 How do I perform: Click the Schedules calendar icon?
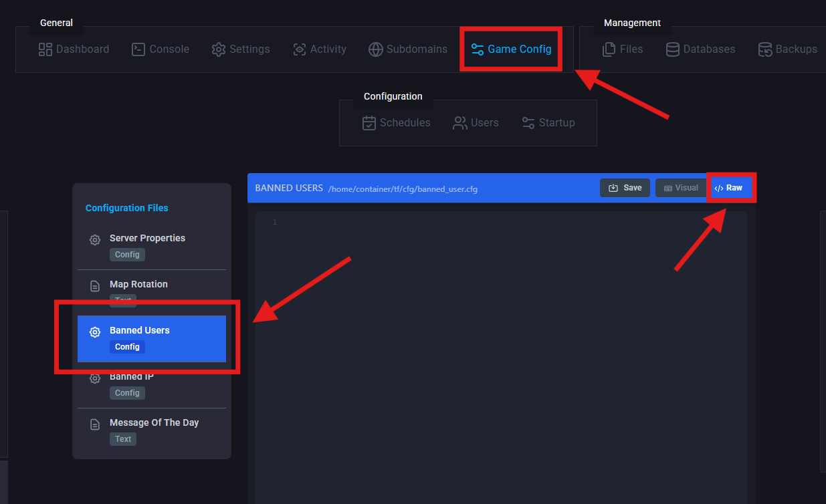[369, 122]
